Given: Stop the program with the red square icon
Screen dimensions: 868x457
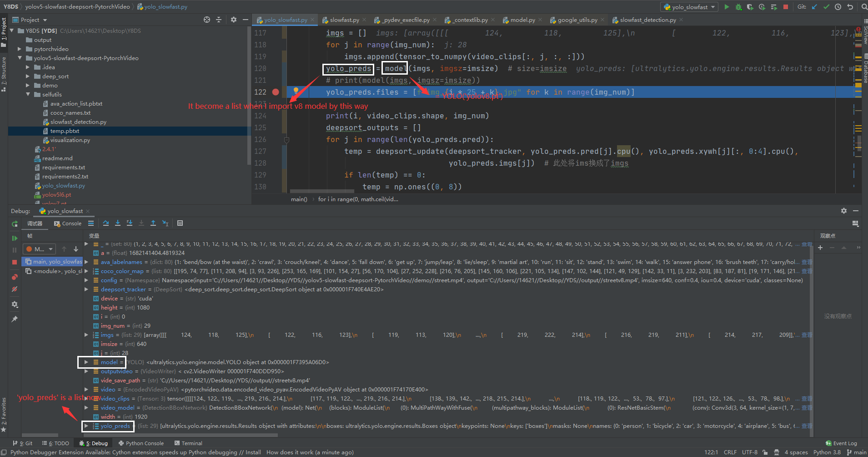Looking at the screenshot, I should 787,6.
